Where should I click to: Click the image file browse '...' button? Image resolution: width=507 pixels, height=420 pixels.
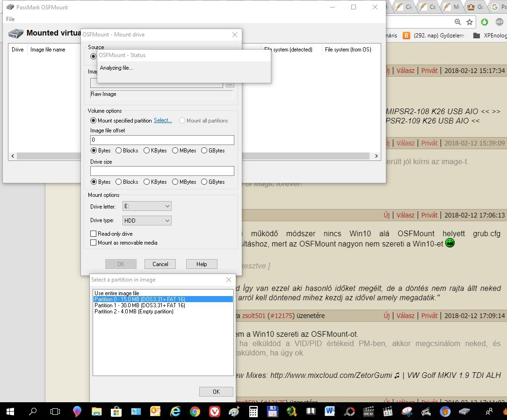230,84
